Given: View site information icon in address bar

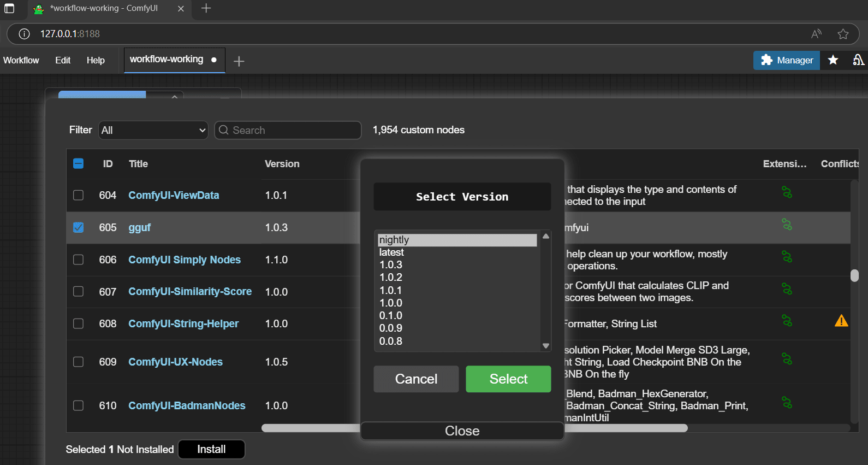Looking at the screenshot, I should [24, 34].
